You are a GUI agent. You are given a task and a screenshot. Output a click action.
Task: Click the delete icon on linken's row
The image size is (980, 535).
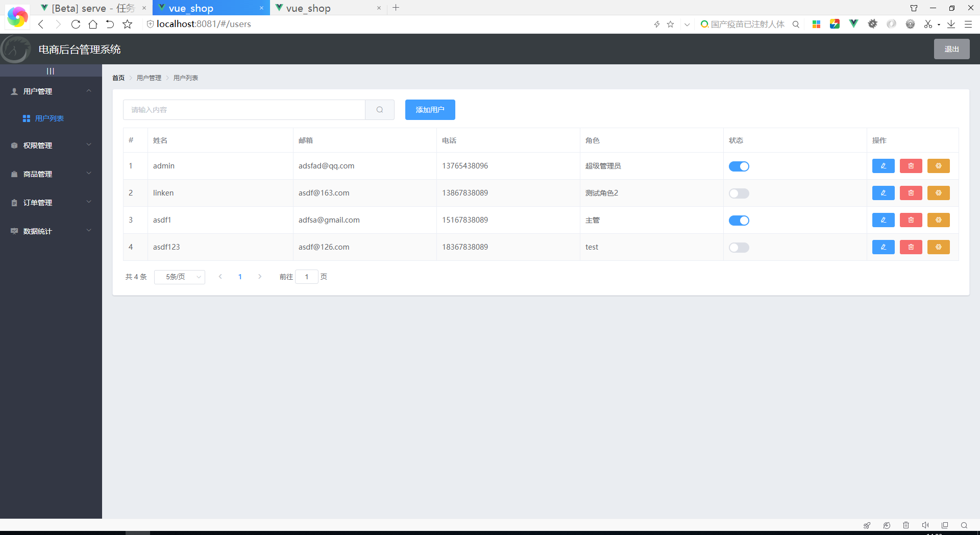tap(911, 193)
